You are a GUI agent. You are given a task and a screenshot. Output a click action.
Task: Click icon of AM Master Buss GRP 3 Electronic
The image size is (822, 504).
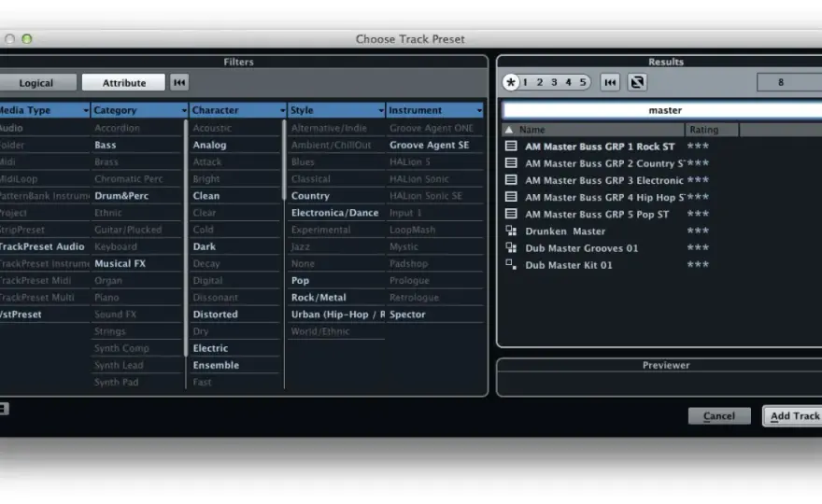click(511, 180)
